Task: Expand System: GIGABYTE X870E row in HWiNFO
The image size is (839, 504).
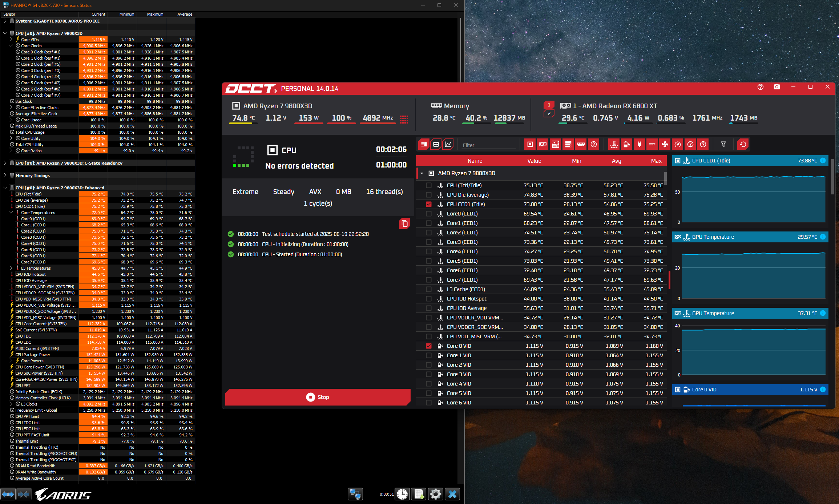Action: (x=5, y=21)
